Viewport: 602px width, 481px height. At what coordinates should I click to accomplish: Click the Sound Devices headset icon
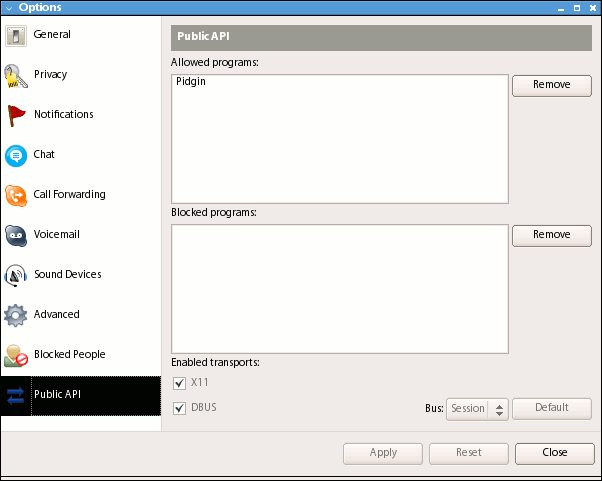coord(16,276)
